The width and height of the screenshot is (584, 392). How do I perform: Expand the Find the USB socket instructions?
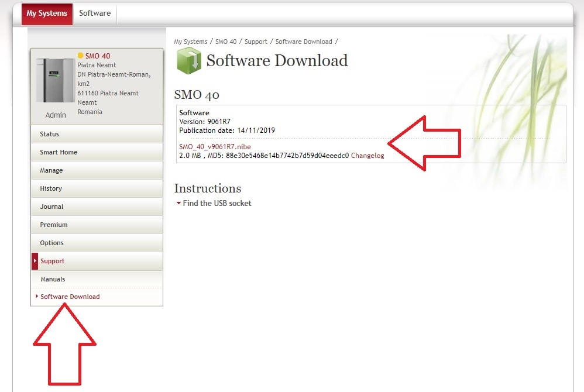(217, 203)
